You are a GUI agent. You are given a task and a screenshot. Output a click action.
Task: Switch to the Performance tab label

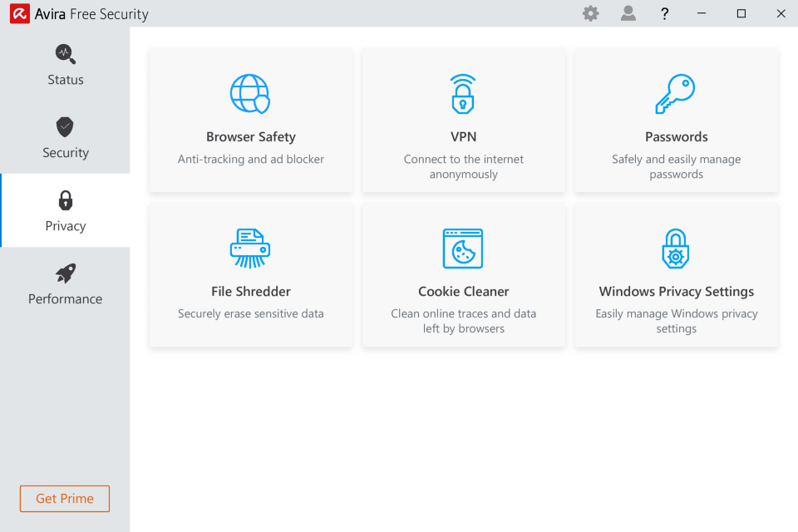[x=65, y=299]
